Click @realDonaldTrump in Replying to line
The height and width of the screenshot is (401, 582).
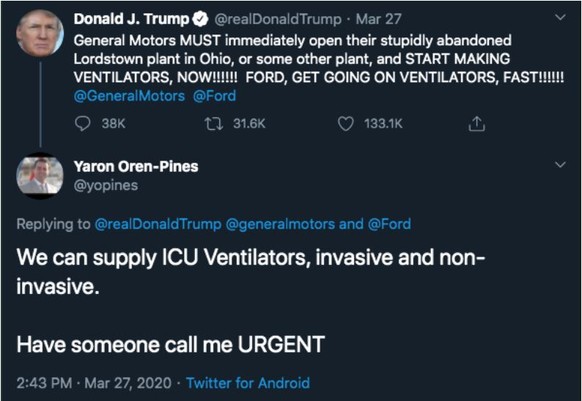tap(158, 224)
